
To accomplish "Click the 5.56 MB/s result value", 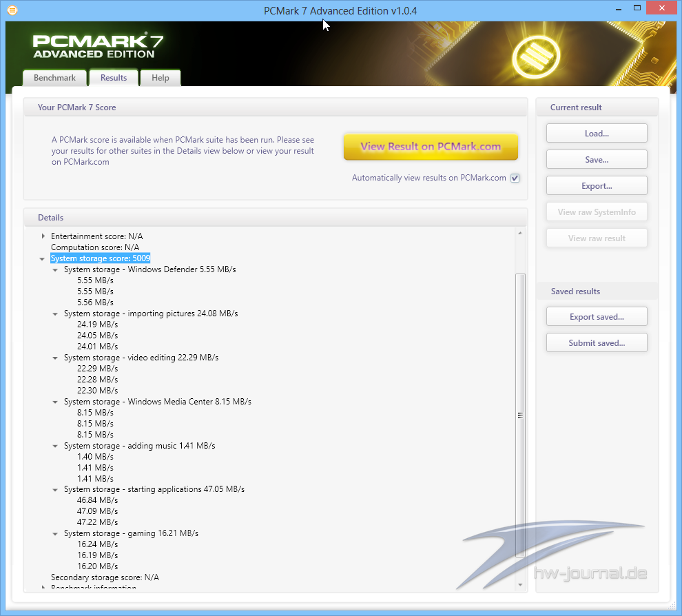I will [95, 302].
